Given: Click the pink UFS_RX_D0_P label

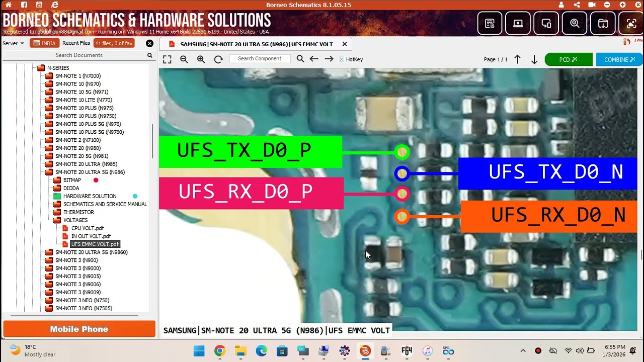Looking at the screenshot, I should point(251,193).
